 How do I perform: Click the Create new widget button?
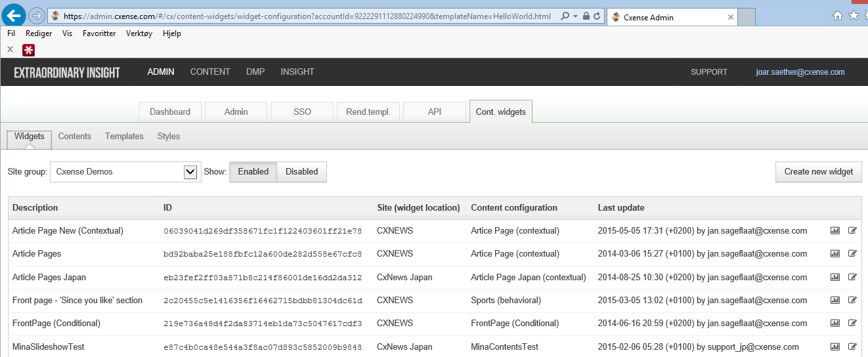pyautogui.click(x=819, y=172)
